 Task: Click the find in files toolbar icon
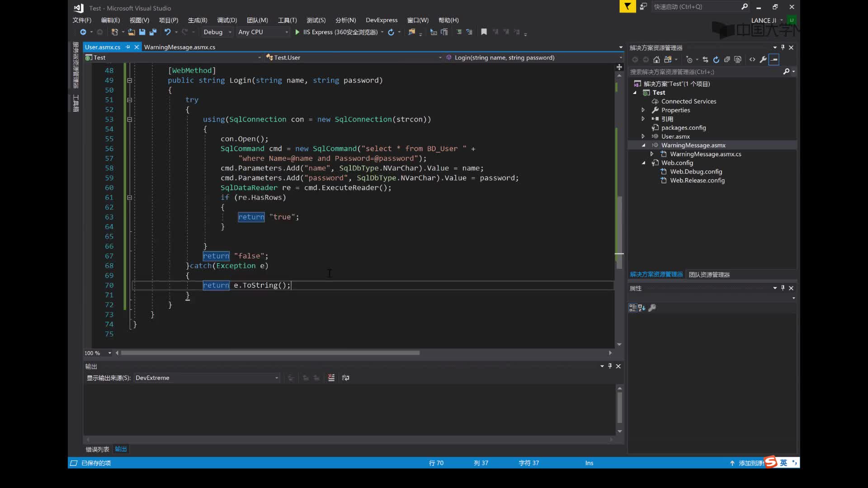point(411,32)
